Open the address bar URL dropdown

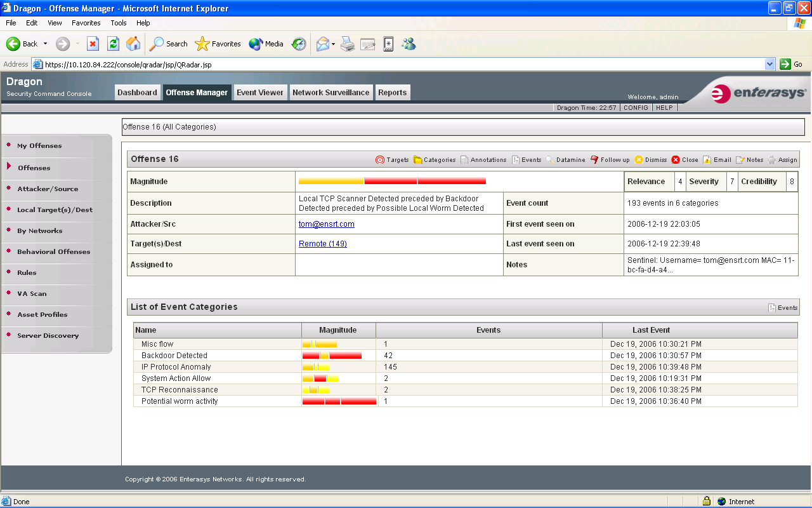point(770,64)
